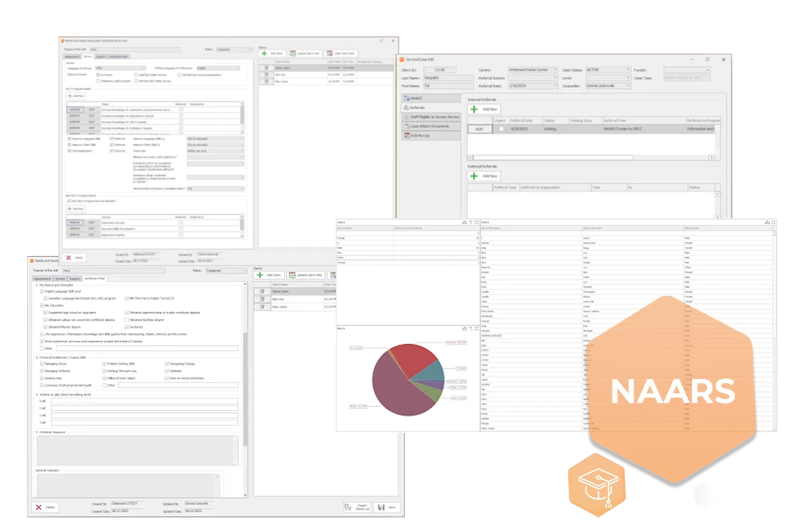Click Add New under IRCC Program Needs
The height and width of the screenshot is (532, 798).
(x=75, y=96)
